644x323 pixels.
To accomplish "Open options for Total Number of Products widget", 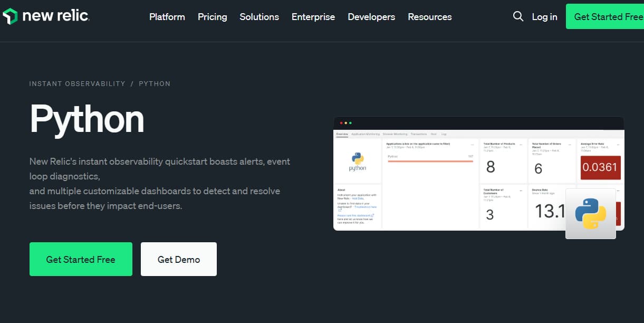I will (521, 144).
